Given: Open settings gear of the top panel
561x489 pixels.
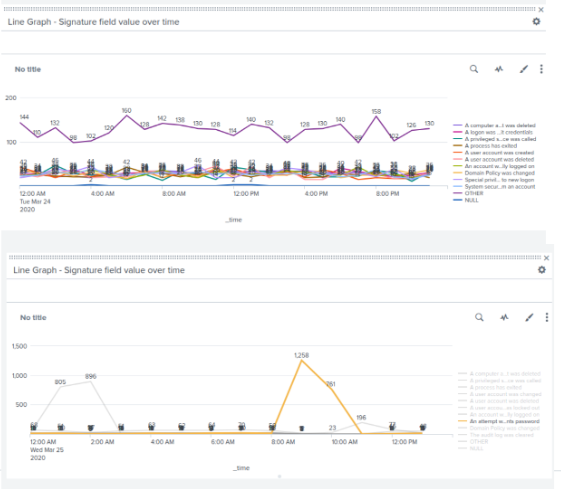Looking at the screenshot, I should 536,21.
